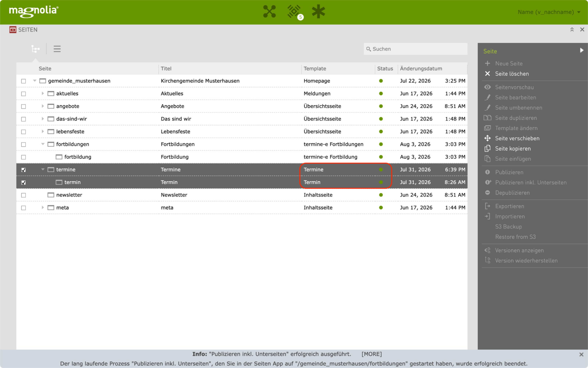Uncheck the termine row checkbox

(24, 170)
